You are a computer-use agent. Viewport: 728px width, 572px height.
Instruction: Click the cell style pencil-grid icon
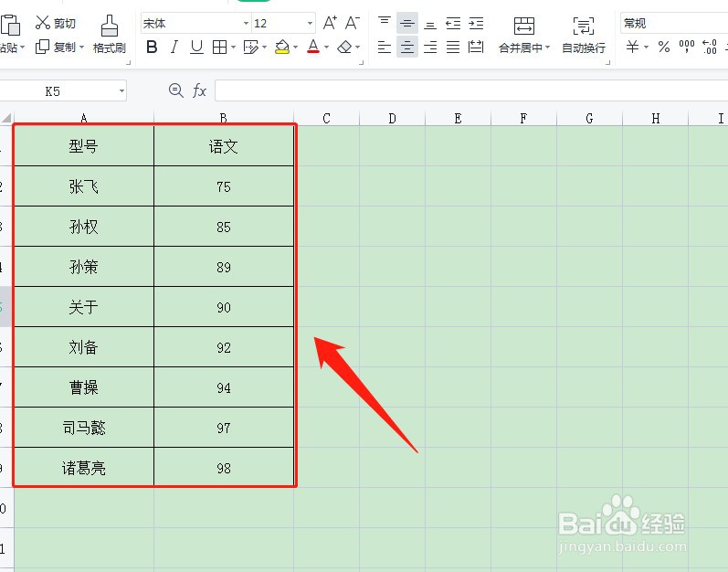tap(250, 47)
